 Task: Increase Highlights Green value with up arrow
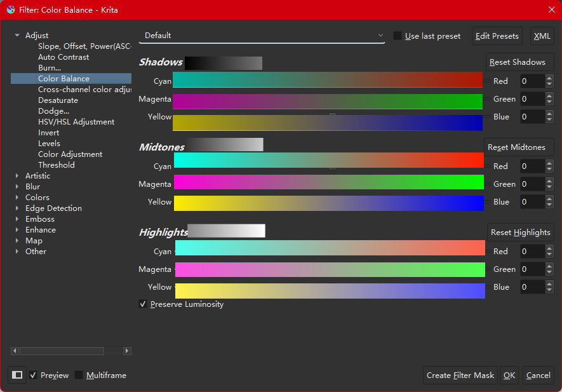tap(549, 266)
